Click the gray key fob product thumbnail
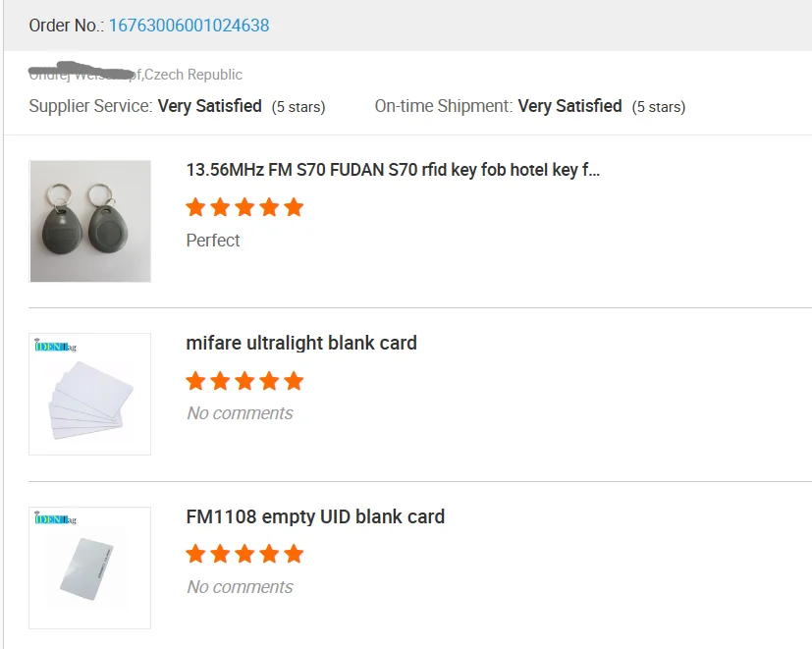Viewport: 812px width, 649px height. (x=89, y=221)
